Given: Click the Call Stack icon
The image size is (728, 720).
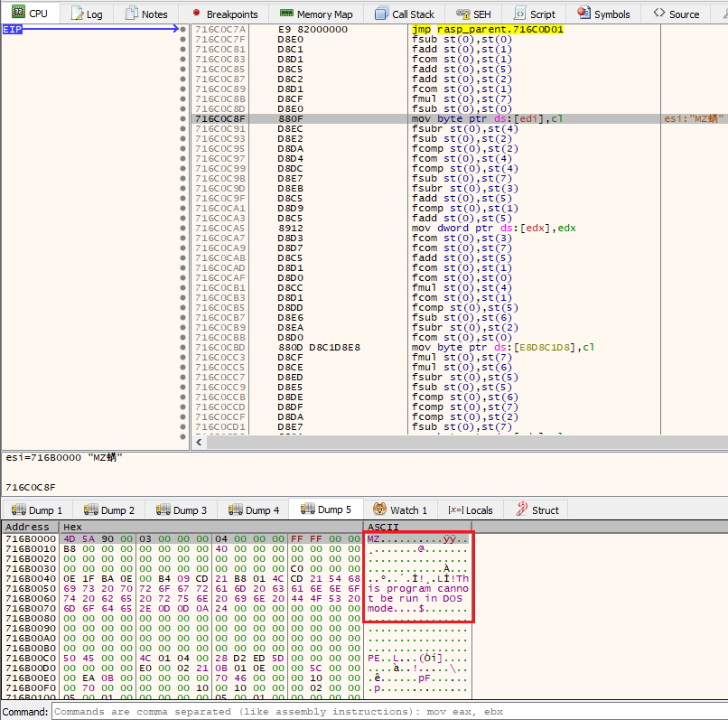Looking at the screenshot, I should (380, 14).
